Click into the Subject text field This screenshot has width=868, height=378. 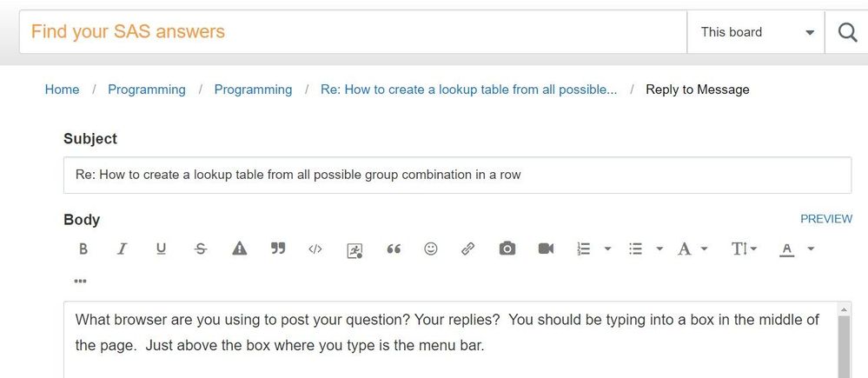point(457,175)
